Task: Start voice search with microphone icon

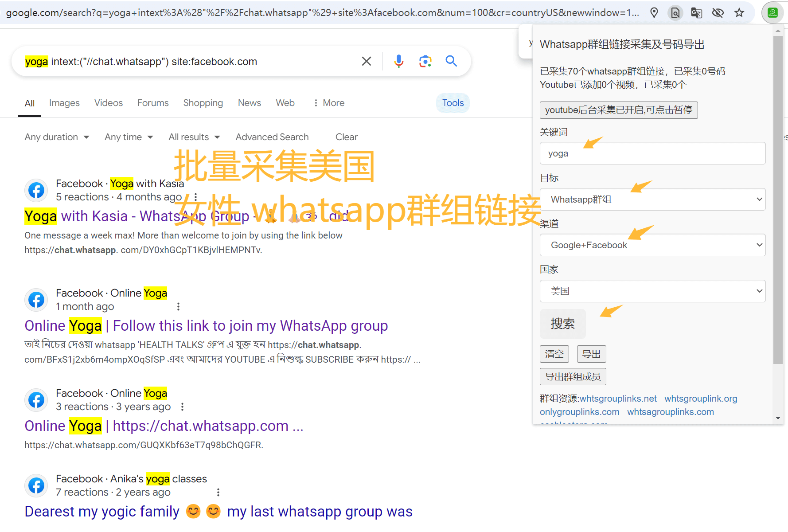Action: tap(399, 61)
